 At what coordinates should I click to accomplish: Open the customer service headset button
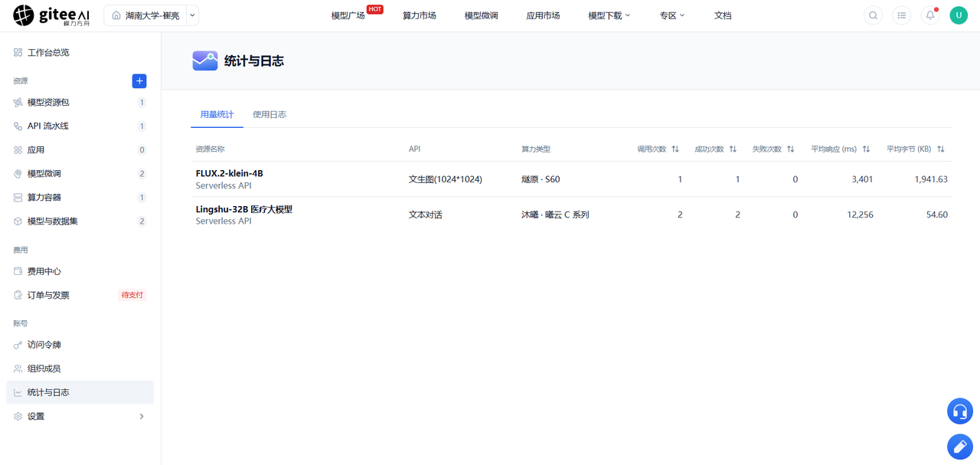tap(960, 411)
